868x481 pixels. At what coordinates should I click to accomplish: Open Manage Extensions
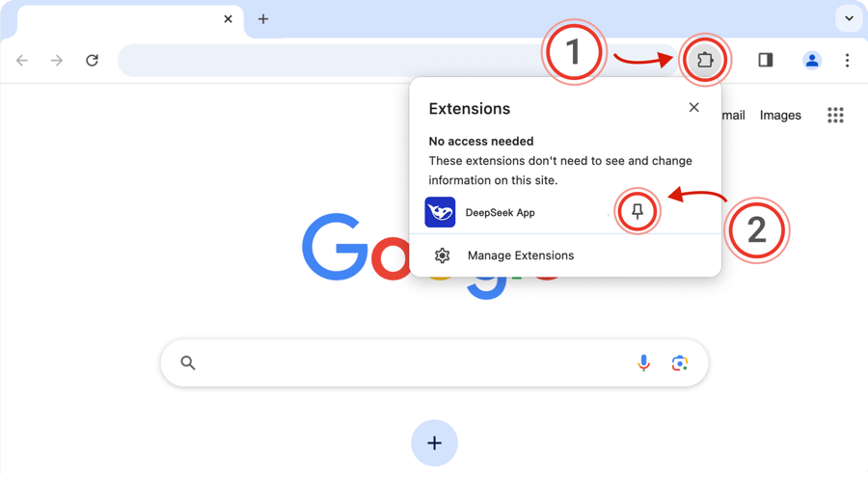point(564,255)
